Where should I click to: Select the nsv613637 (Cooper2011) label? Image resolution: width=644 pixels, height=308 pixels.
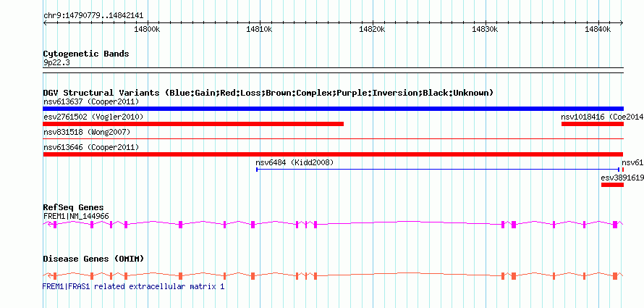[91, 101]
